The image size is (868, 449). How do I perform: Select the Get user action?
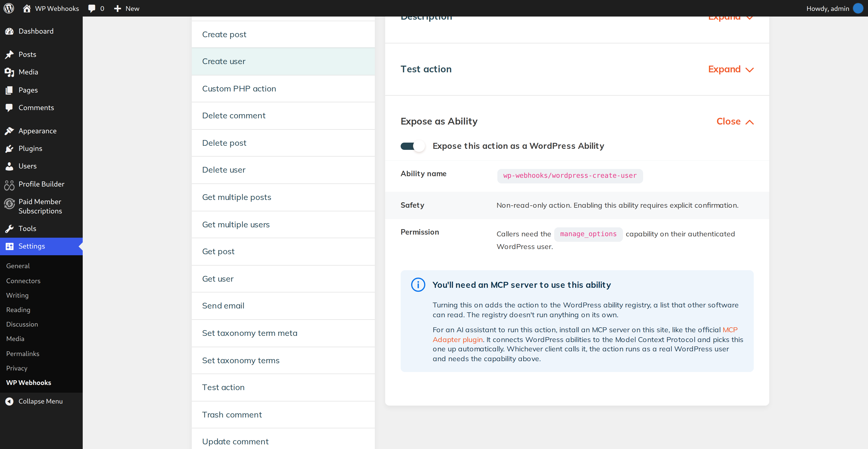click(283, 278)
